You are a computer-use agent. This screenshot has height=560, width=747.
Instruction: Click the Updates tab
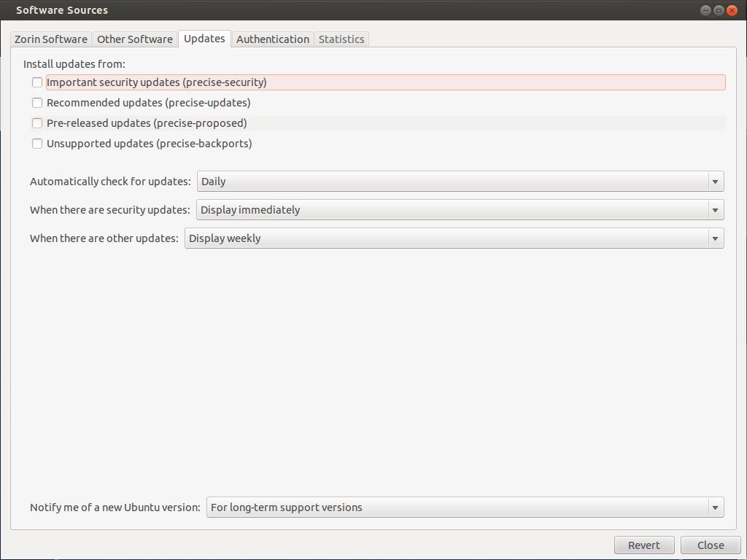point(204,39)
